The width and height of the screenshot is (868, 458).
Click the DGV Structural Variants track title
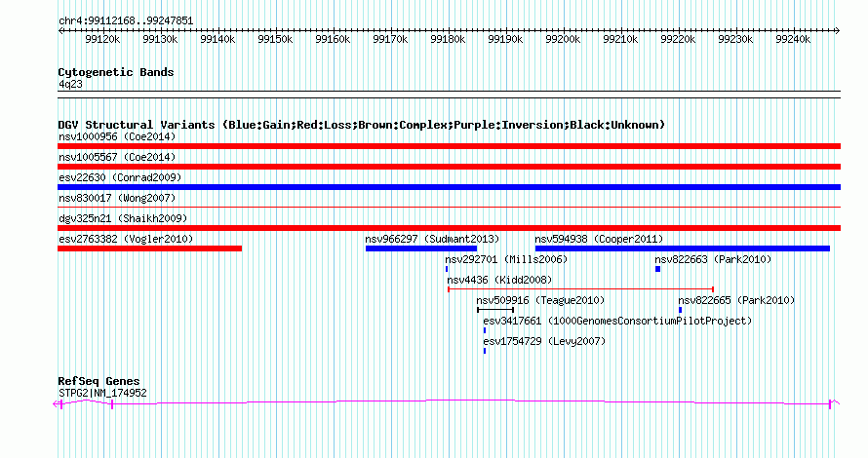click(x=361, y=125)
